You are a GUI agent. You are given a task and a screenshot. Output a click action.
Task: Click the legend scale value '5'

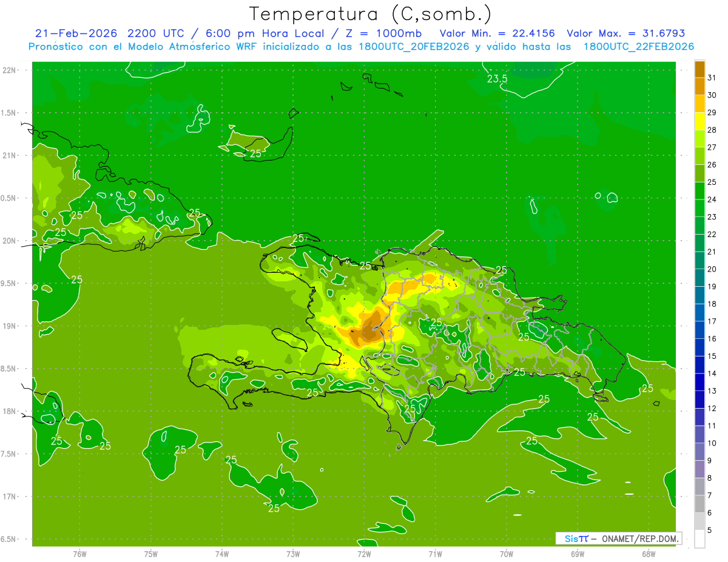click(x=710, y=530)
